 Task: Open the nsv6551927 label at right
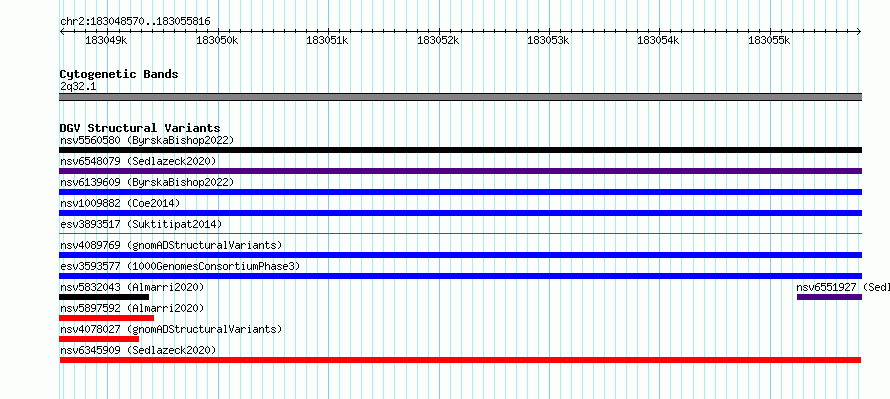pyautogui.click(x=843, y=287)
